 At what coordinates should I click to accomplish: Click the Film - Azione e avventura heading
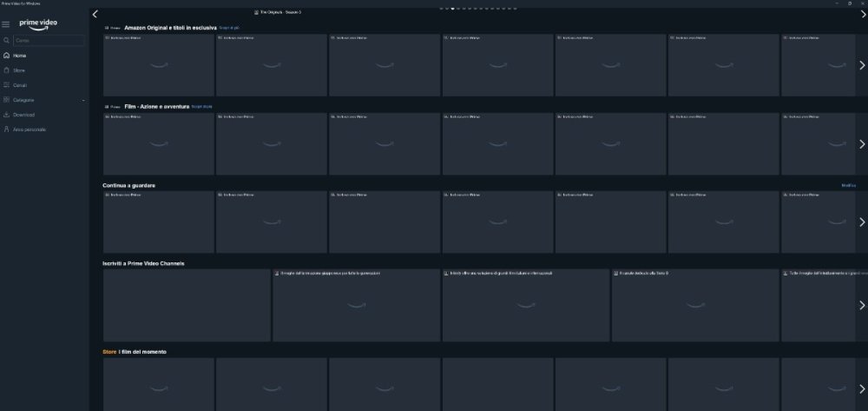(156, 106)
